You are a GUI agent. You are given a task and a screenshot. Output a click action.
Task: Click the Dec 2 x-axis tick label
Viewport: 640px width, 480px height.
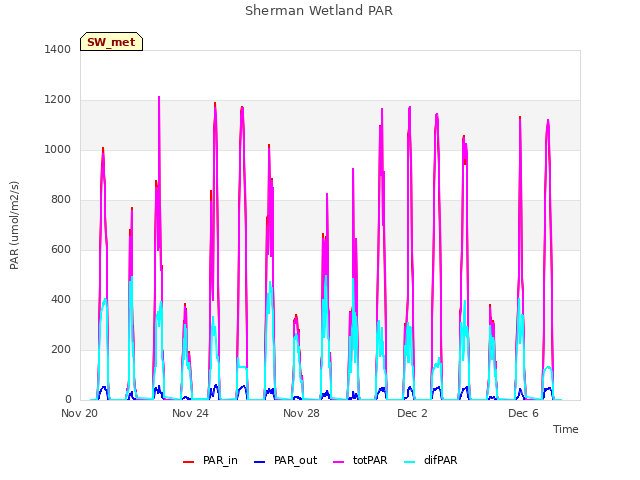[412, 413]
